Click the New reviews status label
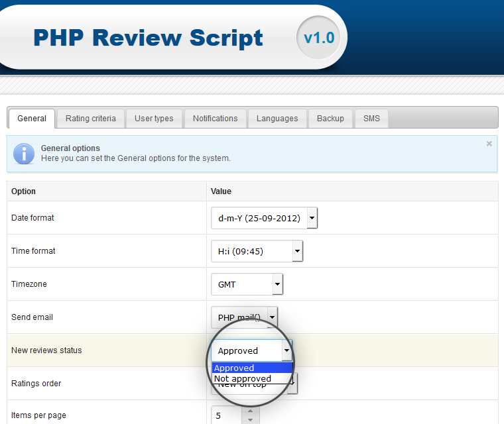The height and width of the screenshot is (424, 504). 46,350
